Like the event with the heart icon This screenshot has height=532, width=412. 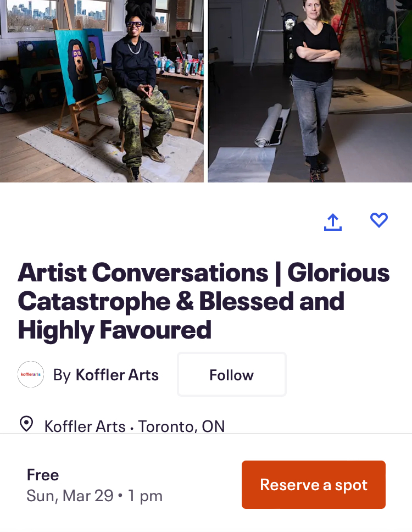[379, 220]
